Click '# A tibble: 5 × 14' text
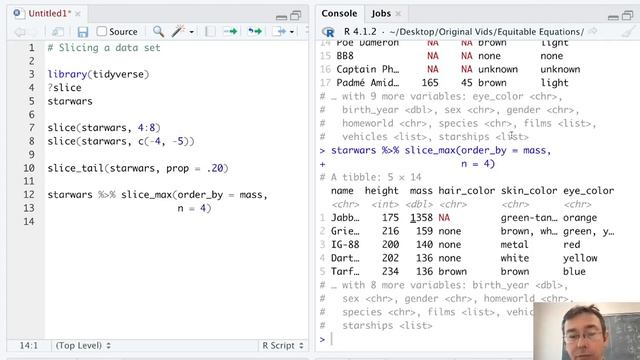Viewport: 640px width, 360px height. tap(371, 177)
